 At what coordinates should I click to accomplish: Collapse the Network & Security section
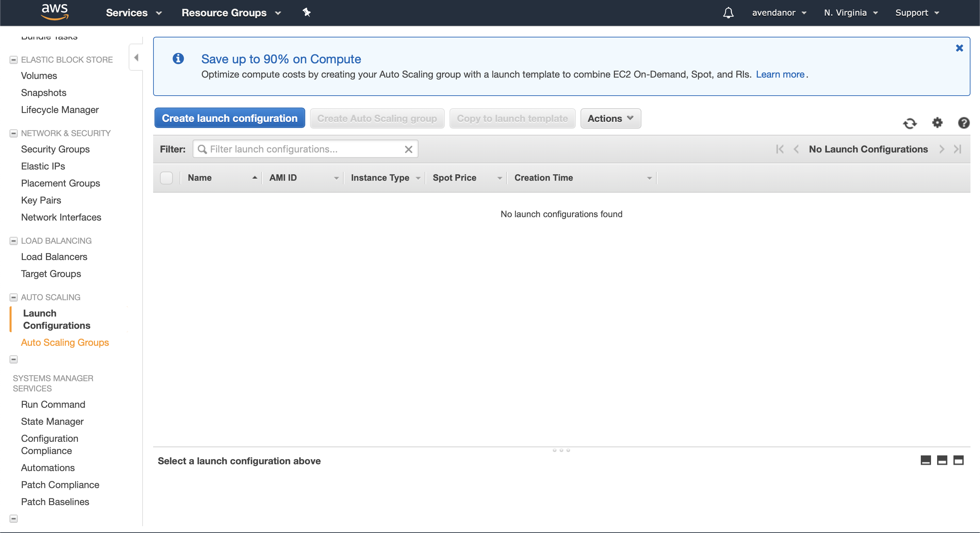point(13,133)
